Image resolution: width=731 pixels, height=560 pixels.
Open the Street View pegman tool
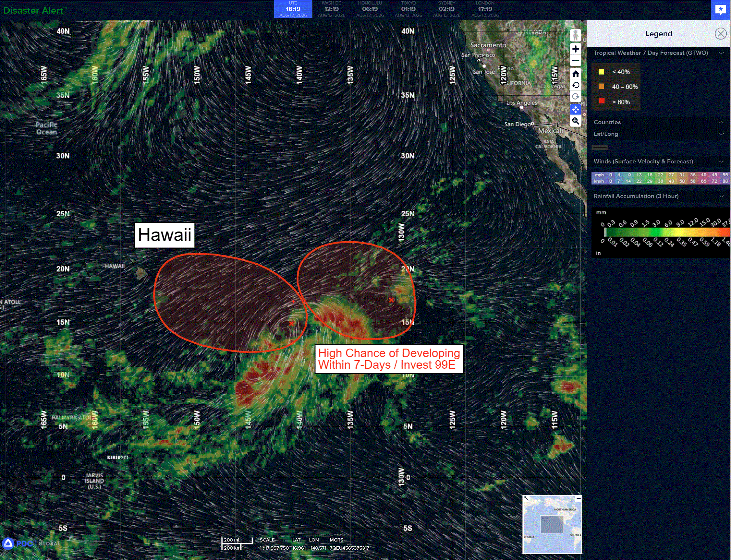coord(576,35)
